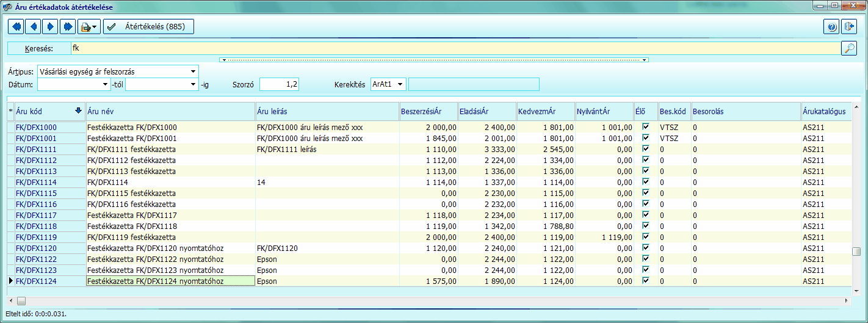Click the row selector asterisk header
This screenshot has height=323, width=868.
pyautogui.click(x=10, y=111)
